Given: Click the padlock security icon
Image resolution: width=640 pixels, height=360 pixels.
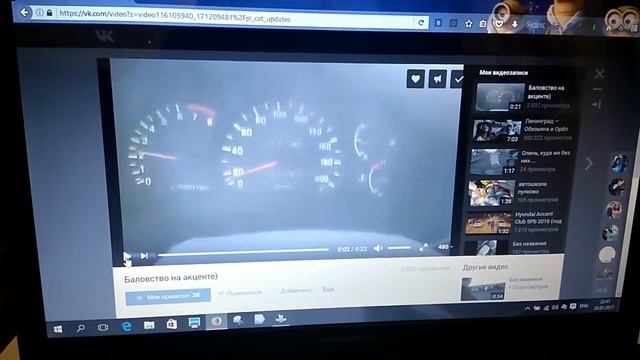Looking at the screenshot, I should pyautogui.click(x=50, y=13).
